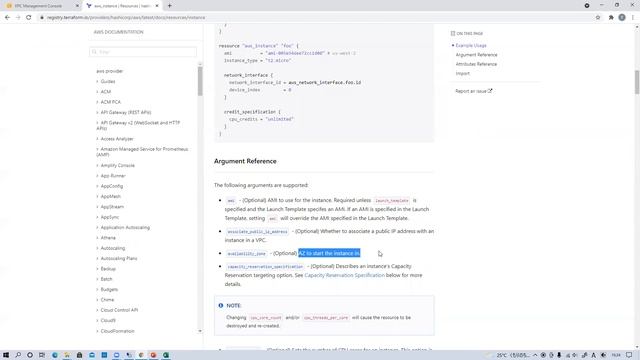Screen dimensions: 640x360
Task: Expand the App Runner sidebar section
Action: click(x=113, y=176)
